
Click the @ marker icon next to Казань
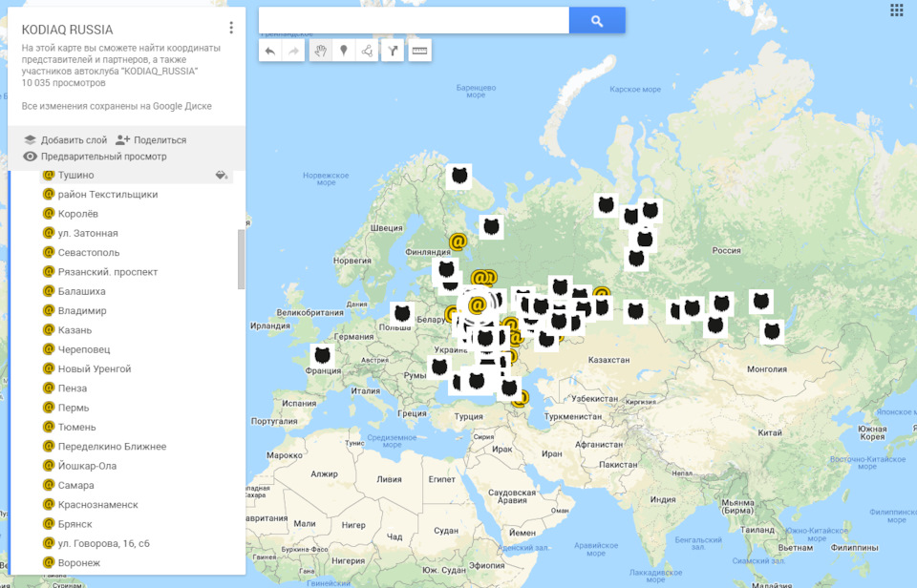point(49,329)
